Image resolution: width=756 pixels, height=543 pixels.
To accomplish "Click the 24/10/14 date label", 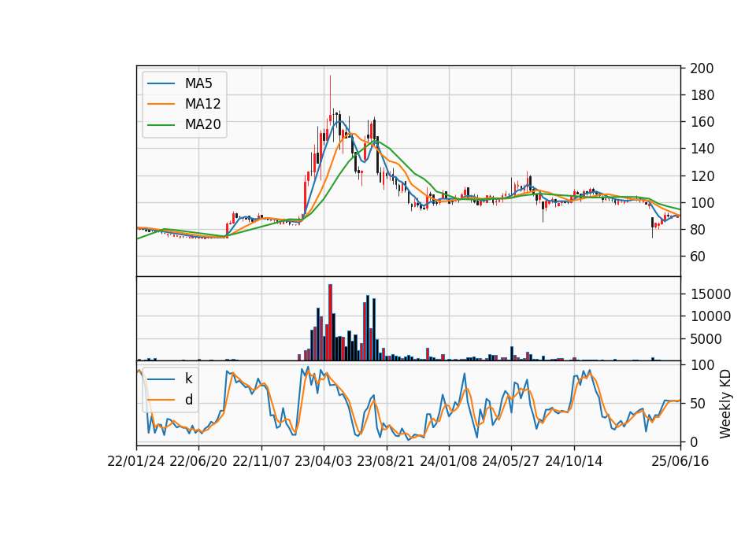I will pyautogui.click(x=574, y=462).
